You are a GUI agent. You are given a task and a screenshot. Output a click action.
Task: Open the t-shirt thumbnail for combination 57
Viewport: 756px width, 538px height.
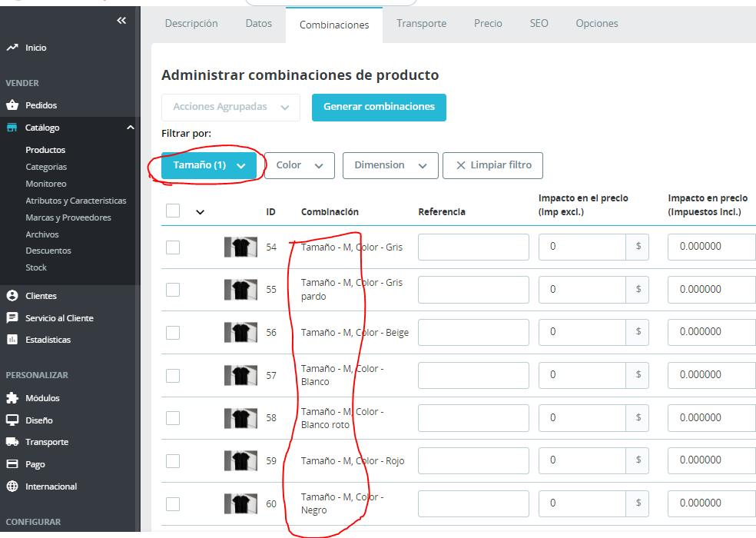click(240, 375)
